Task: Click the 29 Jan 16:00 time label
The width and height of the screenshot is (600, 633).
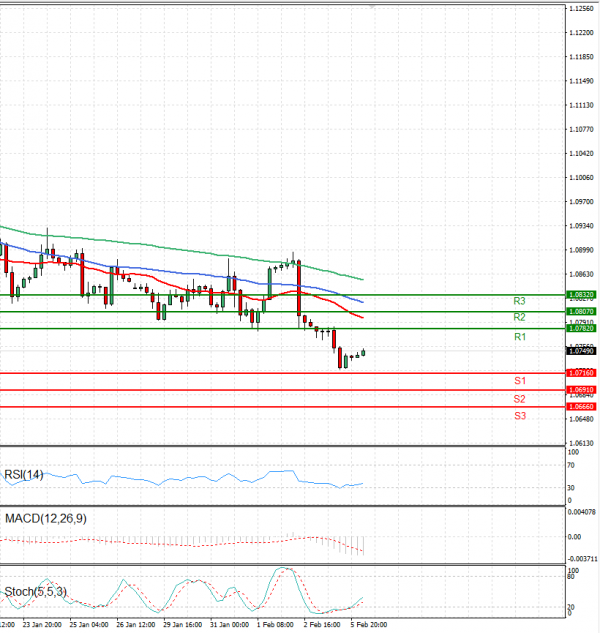Action: 183,625
